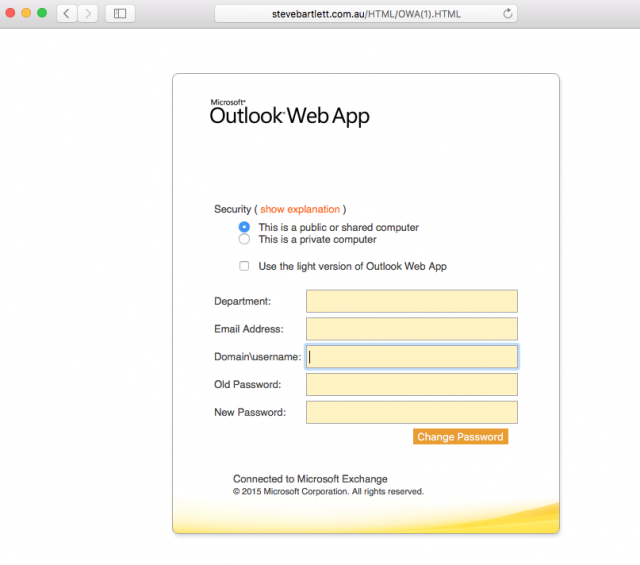Minimize the window with the yellow button

(26, 13)
